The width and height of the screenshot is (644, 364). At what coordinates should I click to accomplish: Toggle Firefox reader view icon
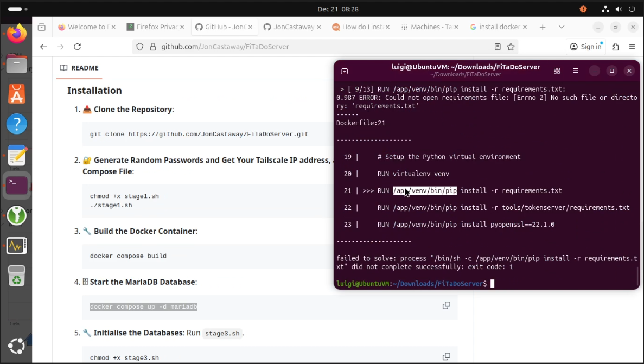498,47
